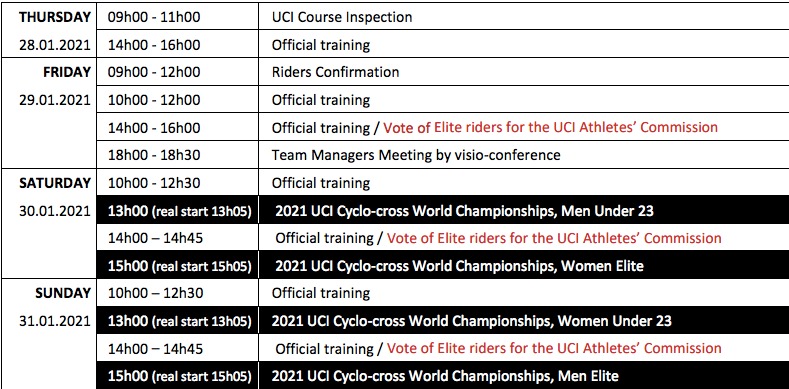Viewport: 789px width, 389px height.
Task: Click the 31.01.2021 date cell
Action: point(55,321)
